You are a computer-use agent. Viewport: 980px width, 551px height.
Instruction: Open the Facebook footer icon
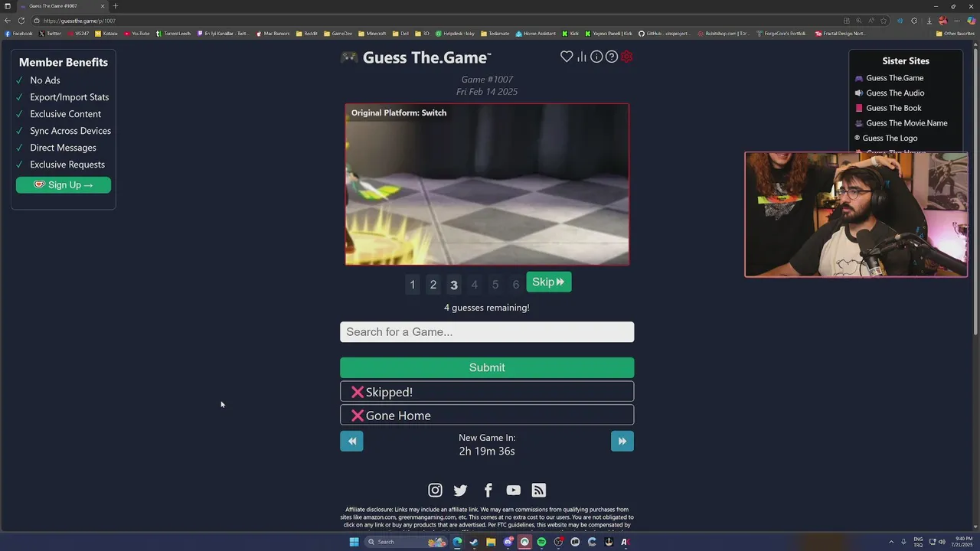[x=488, y=491]
